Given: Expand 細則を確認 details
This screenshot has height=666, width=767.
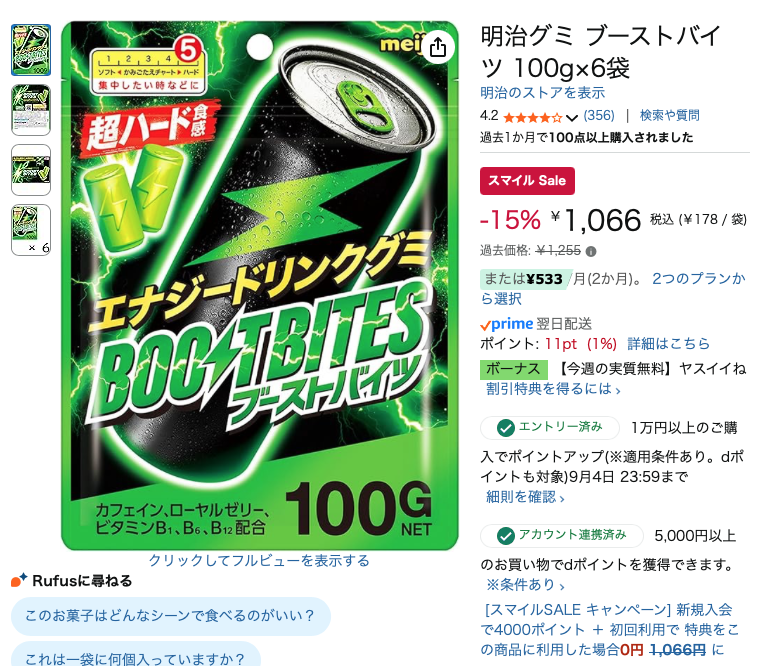Looking at the screenshot, I should pyautogui.click(x=525, y=497).
